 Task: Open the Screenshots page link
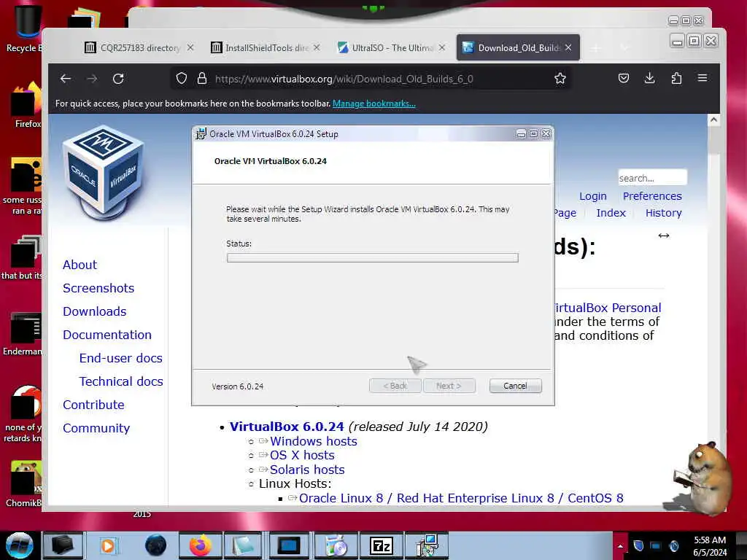coord(98,288)
